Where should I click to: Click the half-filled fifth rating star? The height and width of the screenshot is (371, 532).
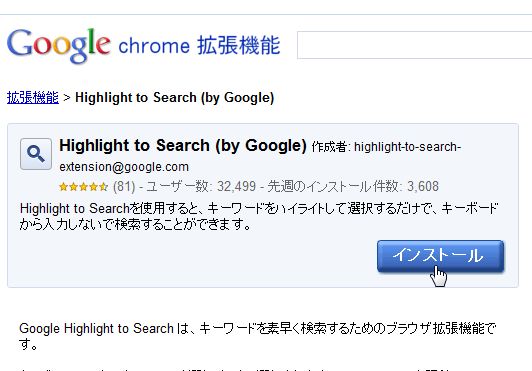tap(103, 186)
